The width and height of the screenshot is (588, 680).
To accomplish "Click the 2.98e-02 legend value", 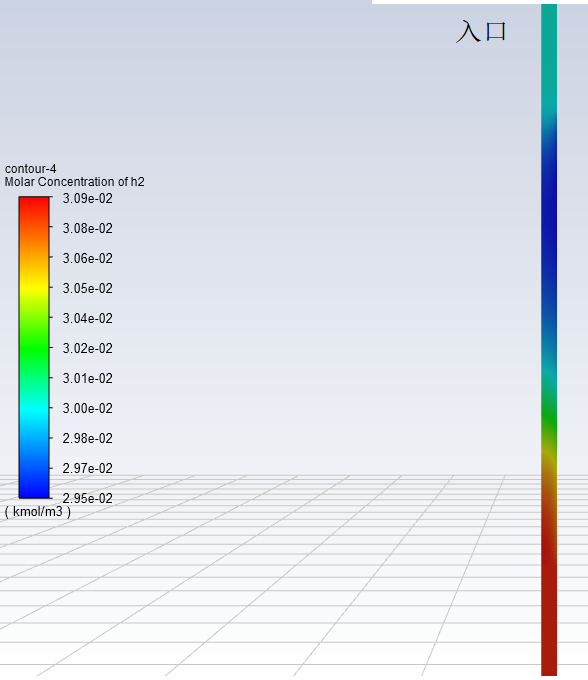I will 88,438.
